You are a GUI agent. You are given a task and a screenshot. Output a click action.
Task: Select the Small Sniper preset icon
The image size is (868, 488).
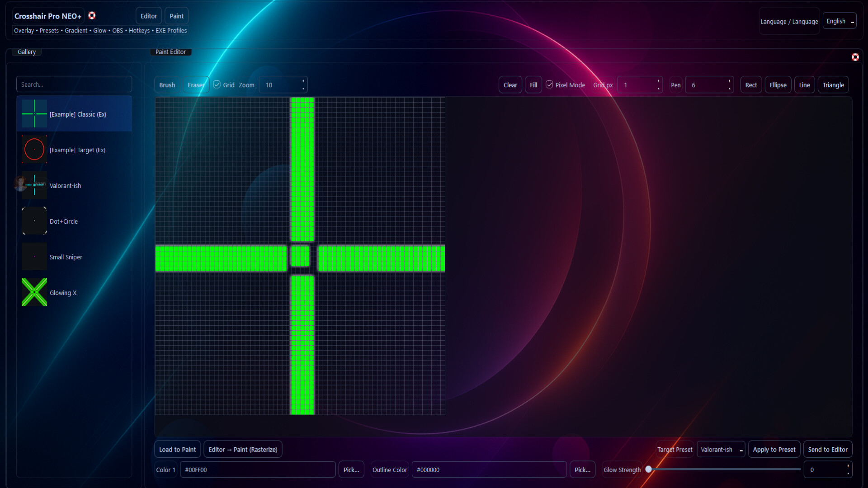coord(34,256)
